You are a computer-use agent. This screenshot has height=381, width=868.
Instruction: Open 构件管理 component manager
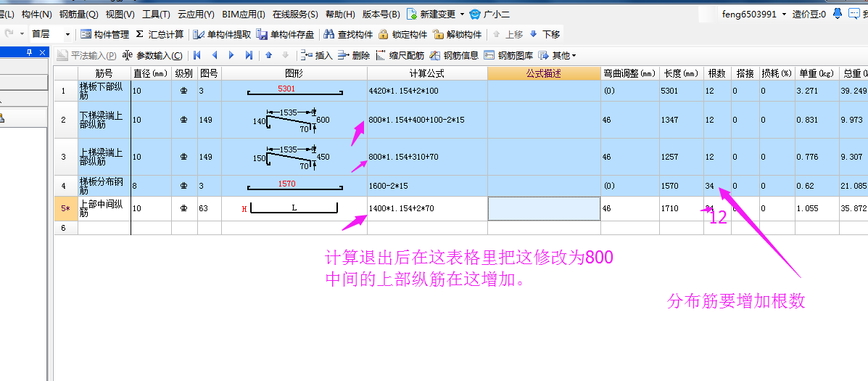pyautogui.click(x=104, y=34)
